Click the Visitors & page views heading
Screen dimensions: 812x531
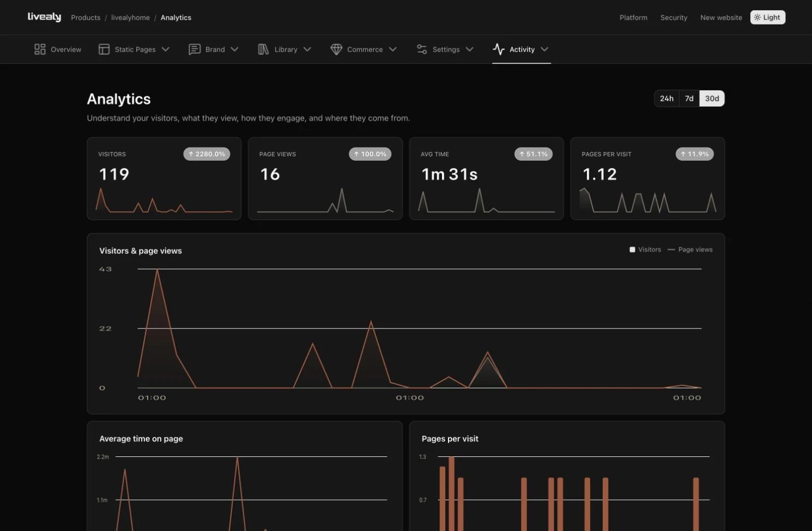pos(141,251)
